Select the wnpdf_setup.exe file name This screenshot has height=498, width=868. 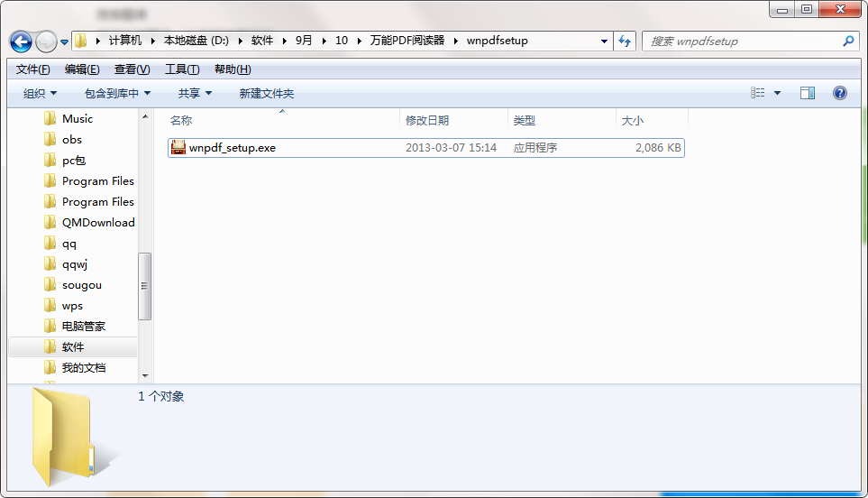click(x=233, y=148)
